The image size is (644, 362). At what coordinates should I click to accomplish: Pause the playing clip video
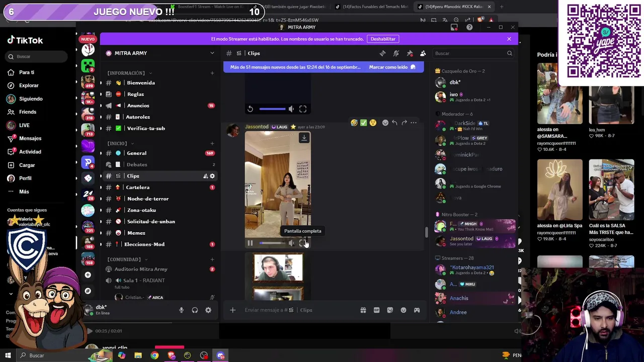pos(250,243)
